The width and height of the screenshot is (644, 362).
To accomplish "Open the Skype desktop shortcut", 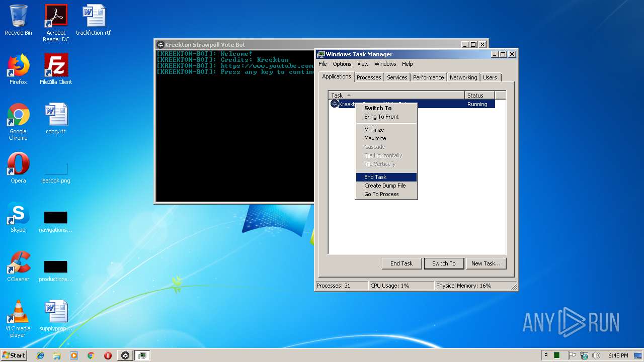I will [18, 217].
